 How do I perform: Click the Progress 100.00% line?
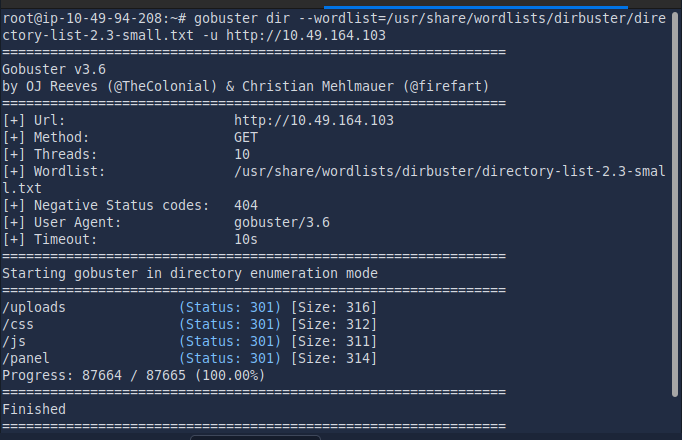tap(133, 375)
